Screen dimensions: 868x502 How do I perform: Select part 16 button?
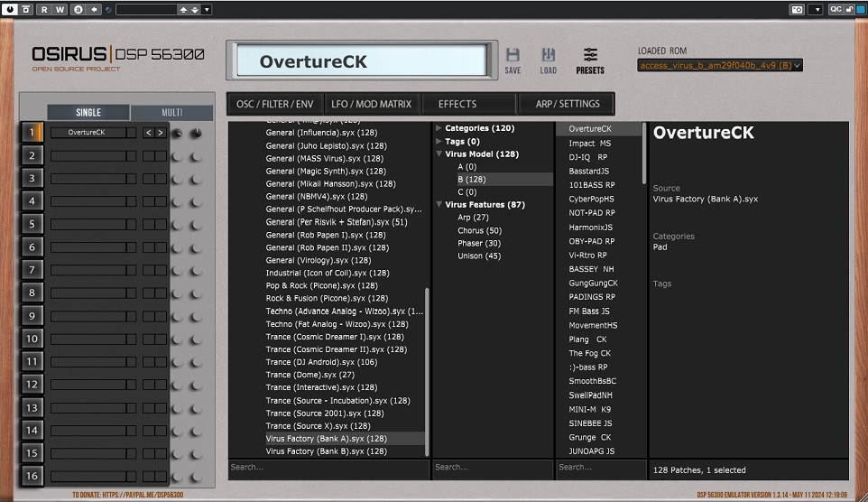pyautogui.click(x=32, y=476)
